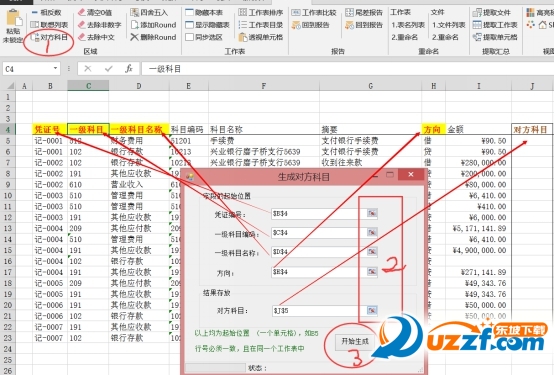
Task: Click 2.重命名 under 文件 column
Action: (x=445, y=37)
